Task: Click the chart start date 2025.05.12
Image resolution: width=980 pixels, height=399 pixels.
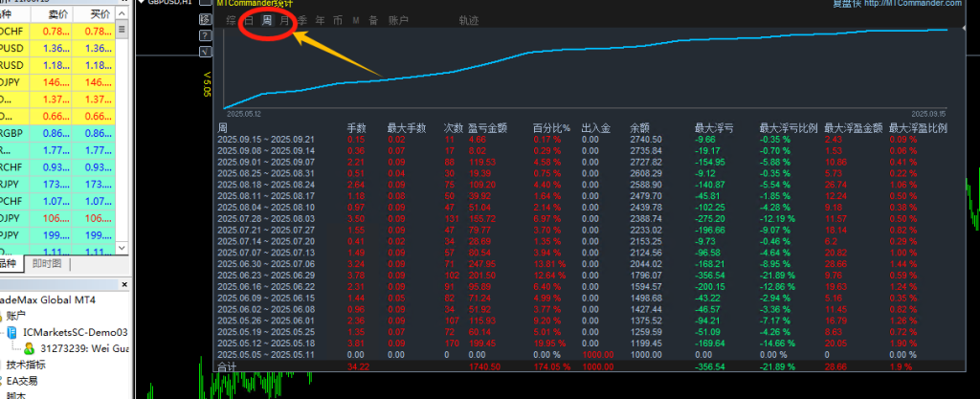Action: click(x=244, y=114)
